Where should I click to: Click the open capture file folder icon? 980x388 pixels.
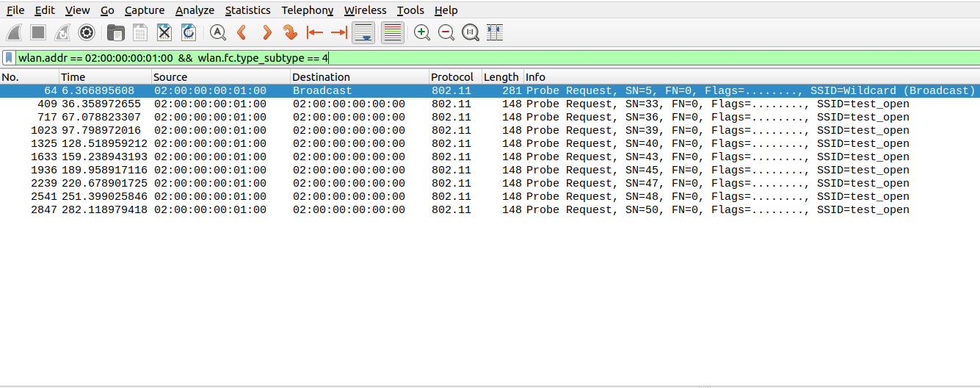tap(115, 32)
